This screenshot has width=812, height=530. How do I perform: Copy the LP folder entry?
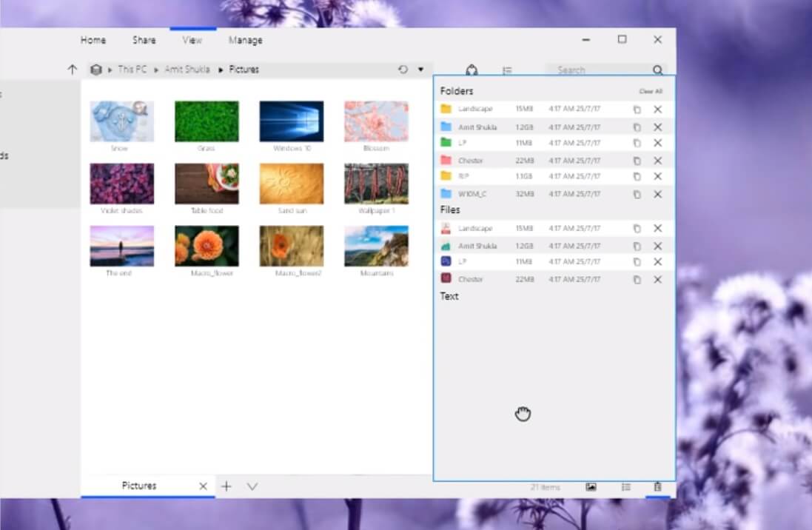pyautogui.click(x=637, y=143)
